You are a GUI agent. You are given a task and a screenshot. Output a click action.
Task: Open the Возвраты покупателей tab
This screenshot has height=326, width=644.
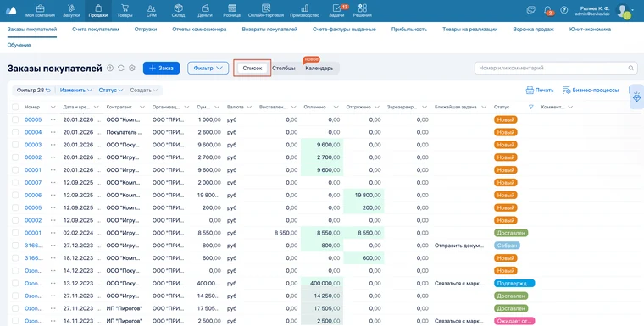tap(269, 30)
